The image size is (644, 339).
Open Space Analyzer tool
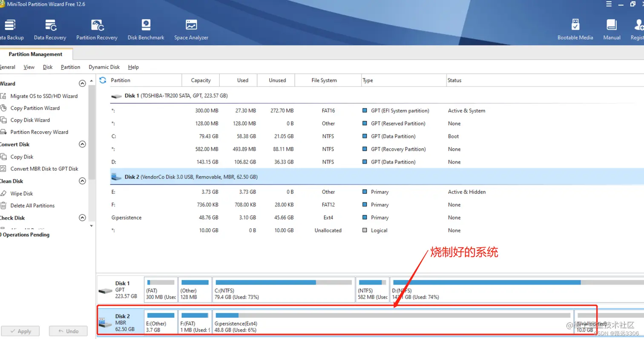point(191,29)
